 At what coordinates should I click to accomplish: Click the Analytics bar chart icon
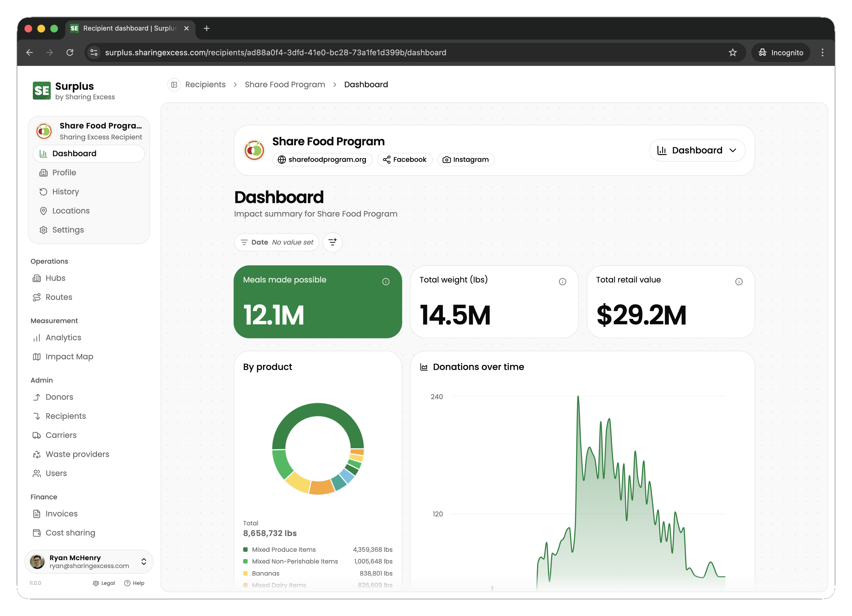click(x=37, y=338)
